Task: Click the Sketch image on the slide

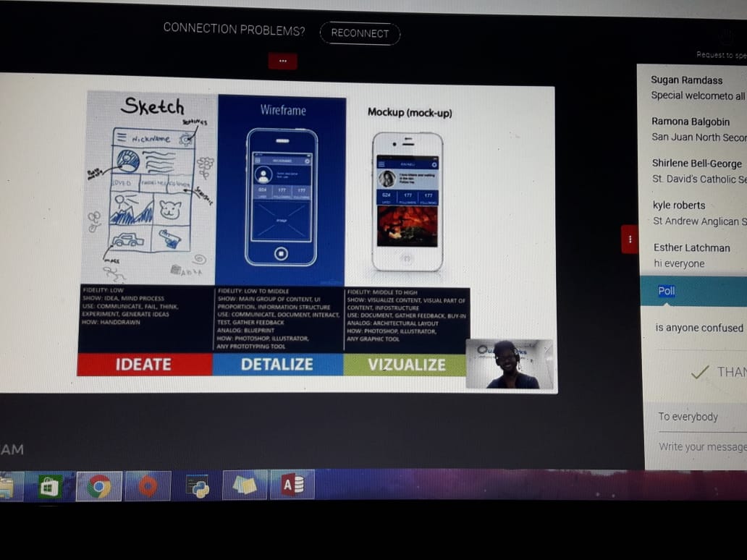Action: pos(149,189)
